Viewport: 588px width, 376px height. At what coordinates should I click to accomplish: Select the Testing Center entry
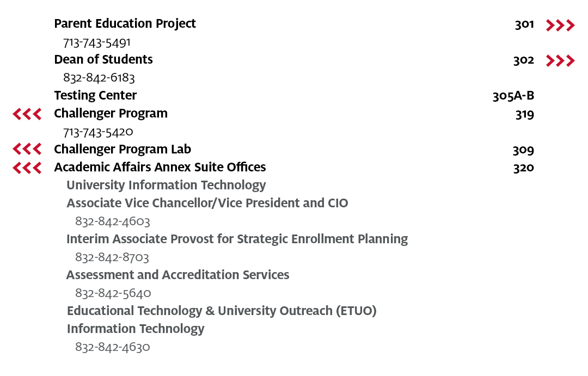(95, 96)
